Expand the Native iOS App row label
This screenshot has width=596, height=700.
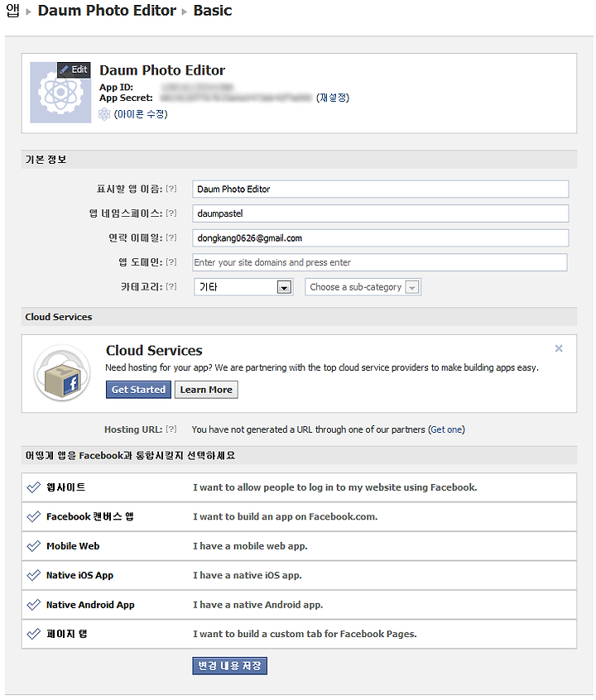(x=79, y=575)
